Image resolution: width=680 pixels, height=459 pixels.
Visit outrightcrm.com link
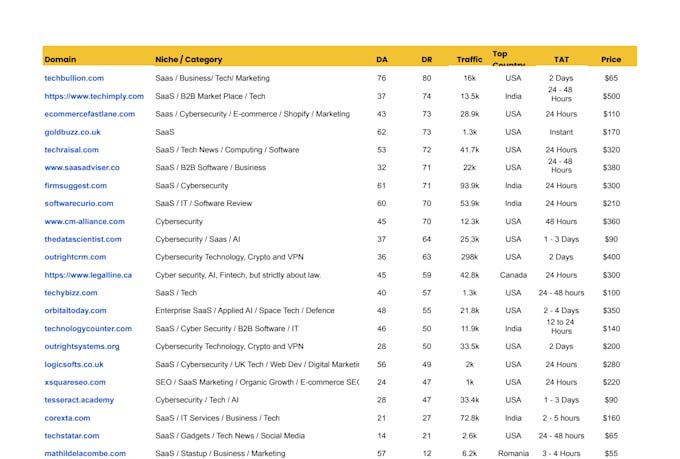click(x=75, y=257)
